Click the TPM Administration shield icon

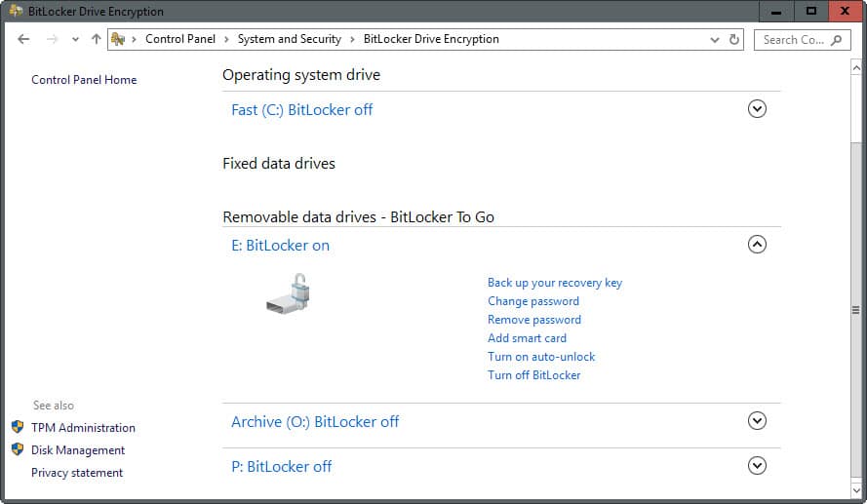tap(18, 427)
